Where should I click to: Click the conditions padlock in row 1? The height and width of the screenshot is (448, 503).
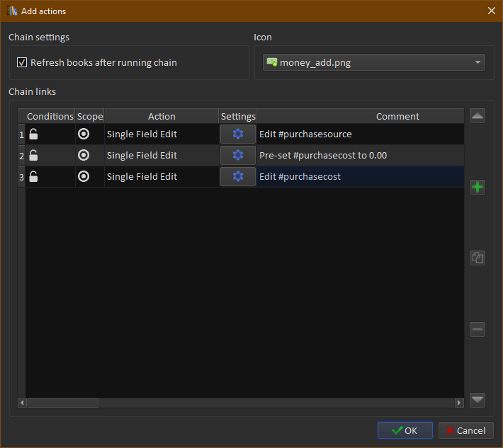click(x=33, y=134)
